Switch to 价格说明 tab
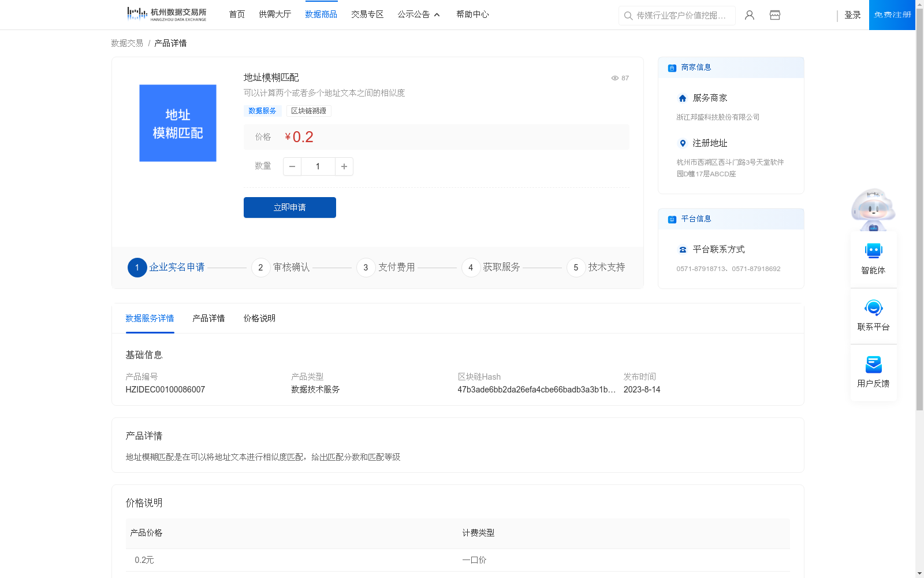The image size is (924, 578). pos(259,318)
